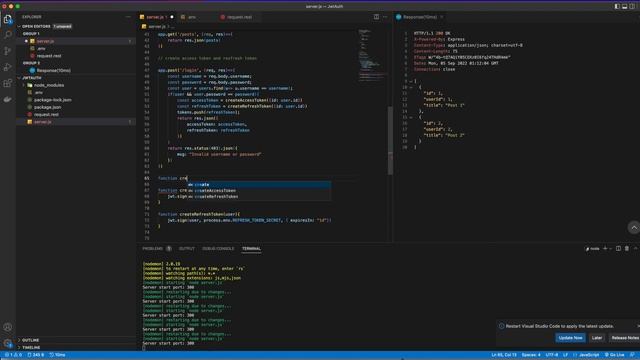The image size is (640, 360).
Task: Open the Search view in activity bar
Action: click(8, 35)
